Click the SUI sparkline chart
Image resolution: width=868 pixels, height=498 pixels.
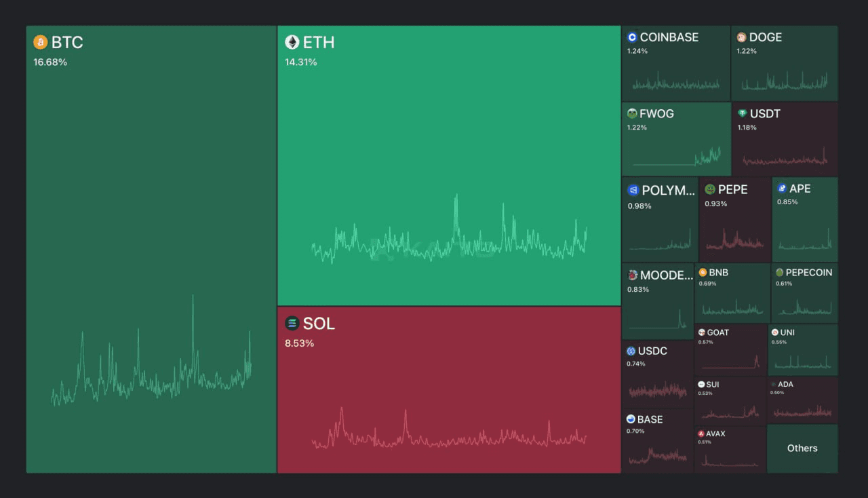coord(730,412)
